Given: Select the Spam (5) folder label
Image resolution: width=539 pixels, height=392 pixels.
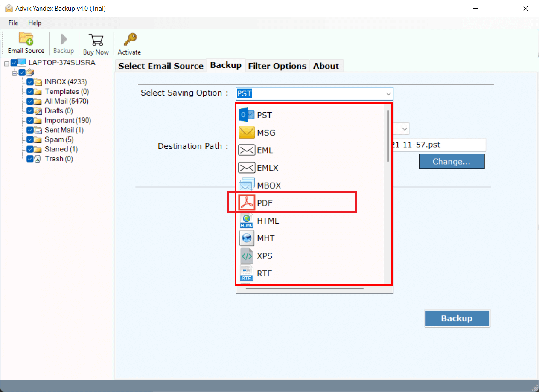Looking at the screenshot, I should [59, 139].
